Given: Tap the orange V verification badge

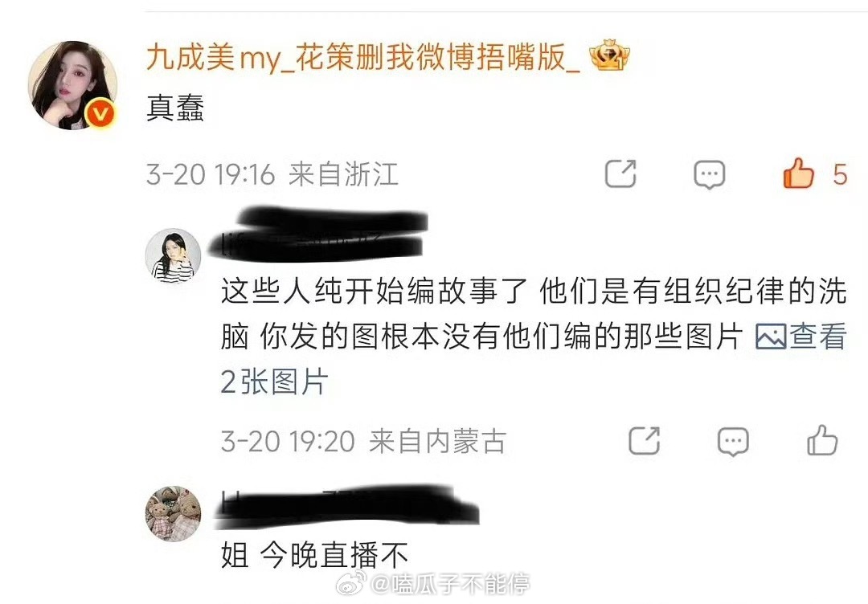Looking at the screenshot, I should pos(100,113).
